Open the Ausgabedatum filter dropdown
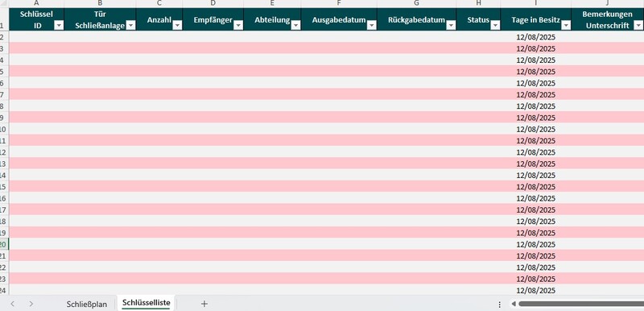Image resolution: width=644 pixels, height=311 pixels. pos(372,26)
